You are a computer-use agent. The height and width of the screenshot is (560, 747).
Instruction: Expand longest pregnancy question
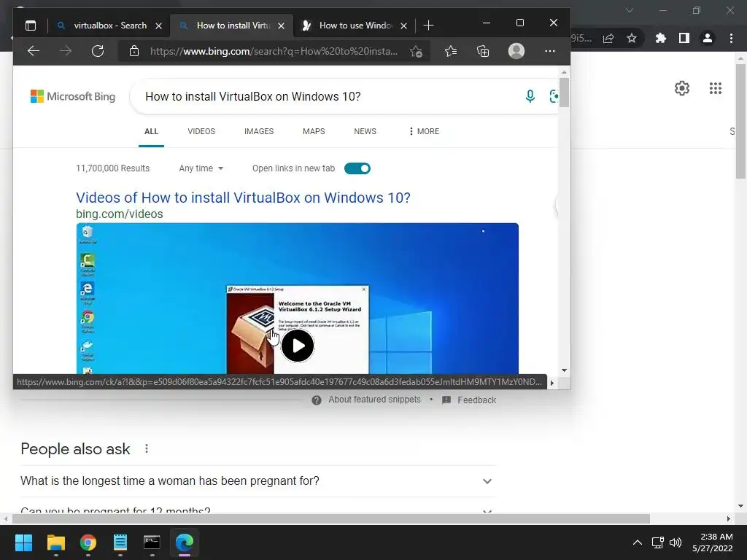[x=258, y=481]
